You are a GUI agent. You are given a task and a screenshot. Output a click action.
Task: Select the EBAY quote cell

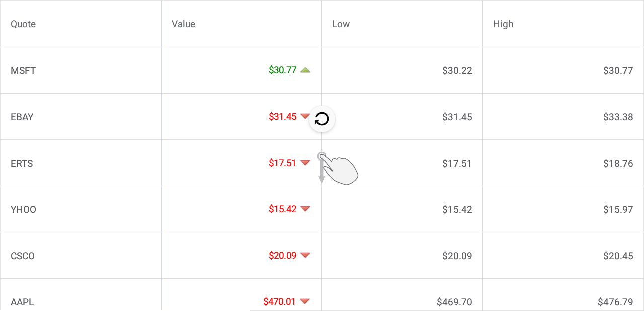tap(80, 117)
